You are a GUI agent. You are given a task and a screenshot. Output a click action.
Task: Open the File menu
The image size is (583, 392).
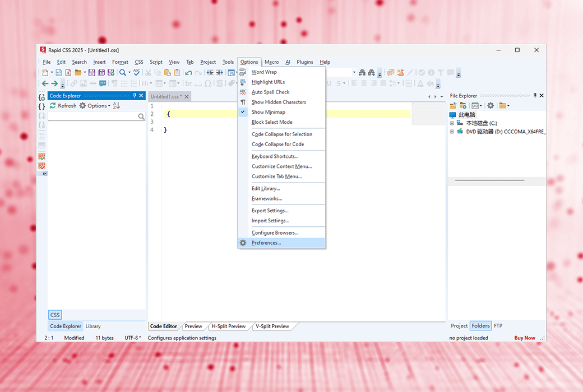tap(47, 62)
